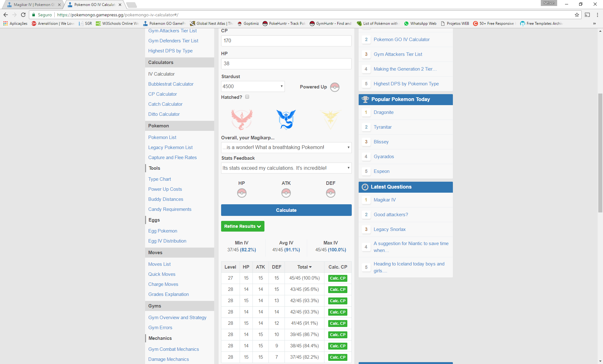Open the Bubblestrat Calculator link

point(171,84)
